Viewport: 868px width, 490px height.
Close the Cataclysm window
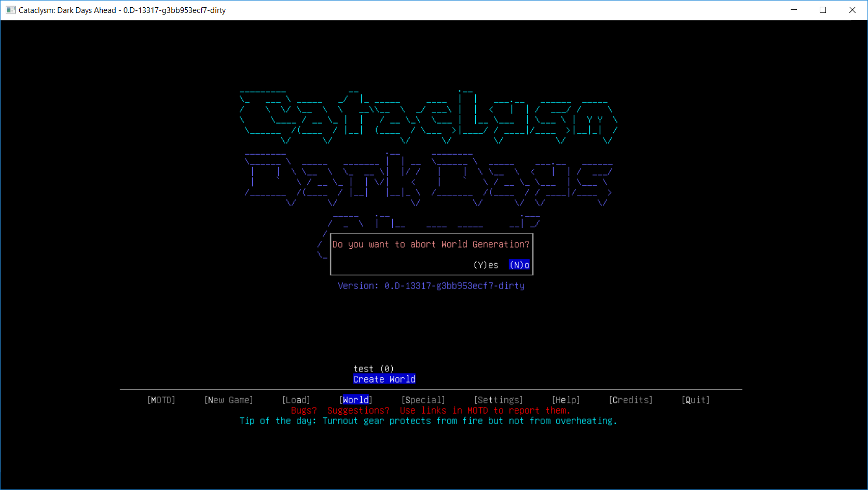point(852,10)
